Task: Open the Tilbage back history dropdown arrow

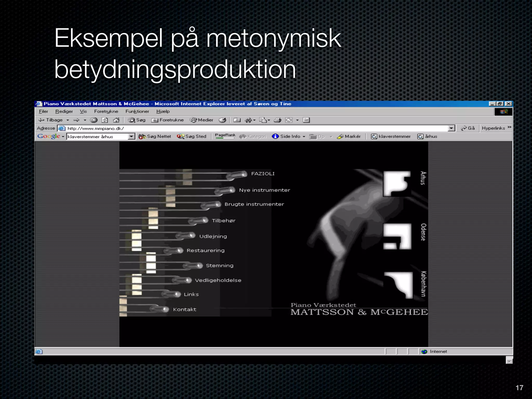Action: pos(68,120)
